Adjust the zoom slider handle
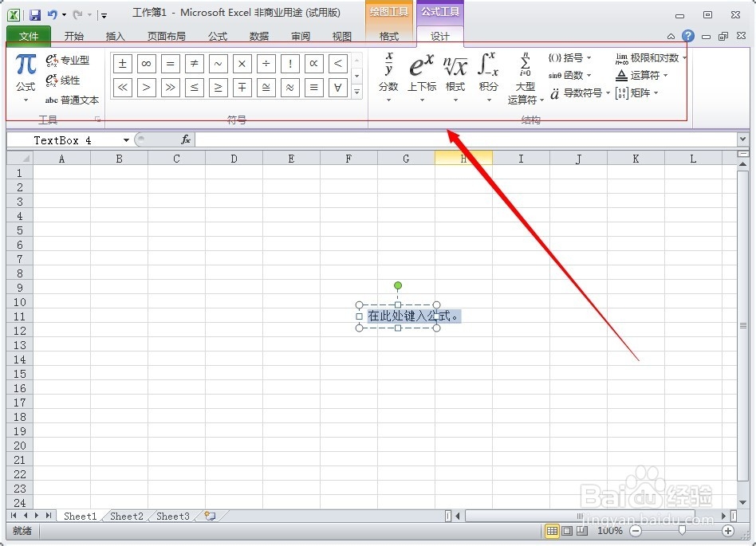The image size is (756, 546). coord(682,531)
